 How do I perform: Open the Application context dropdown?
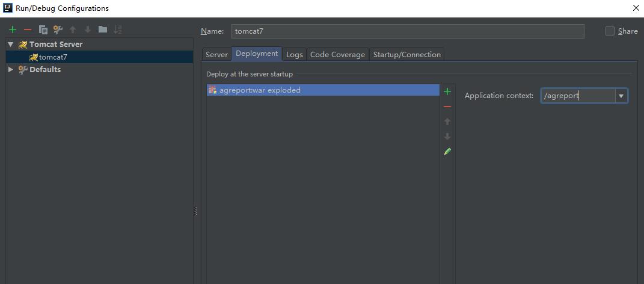point(621,96)
